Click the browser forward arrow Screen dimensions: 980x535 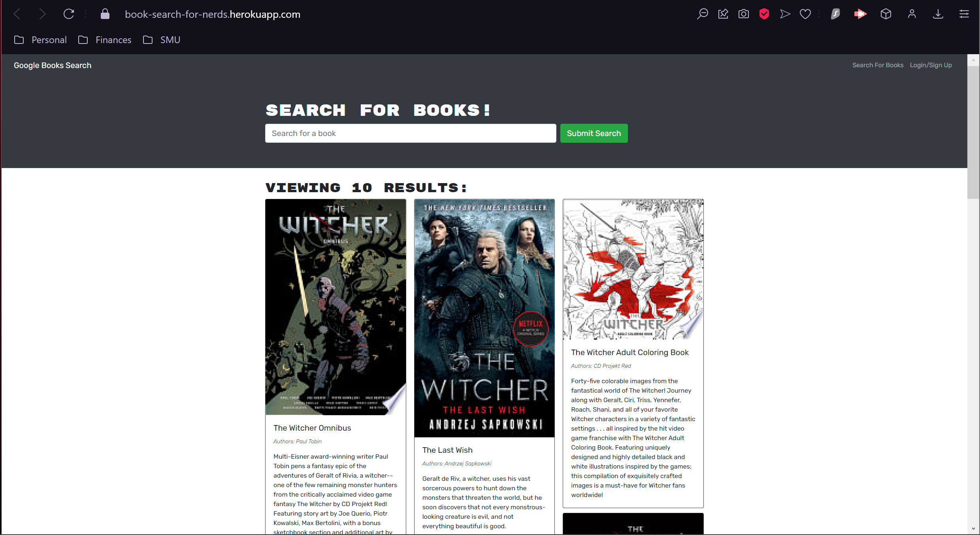point(42,14)
